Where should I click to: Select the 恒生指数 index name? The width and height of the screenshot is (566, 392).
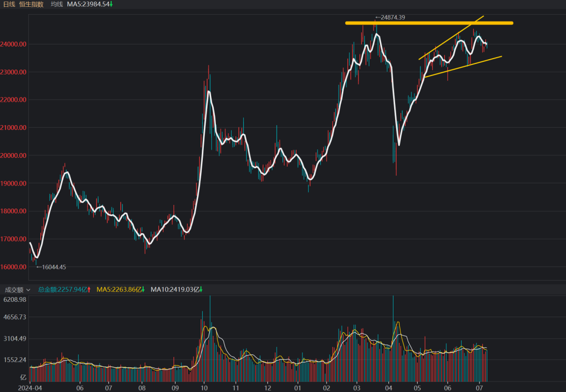[x=32, y=4]
